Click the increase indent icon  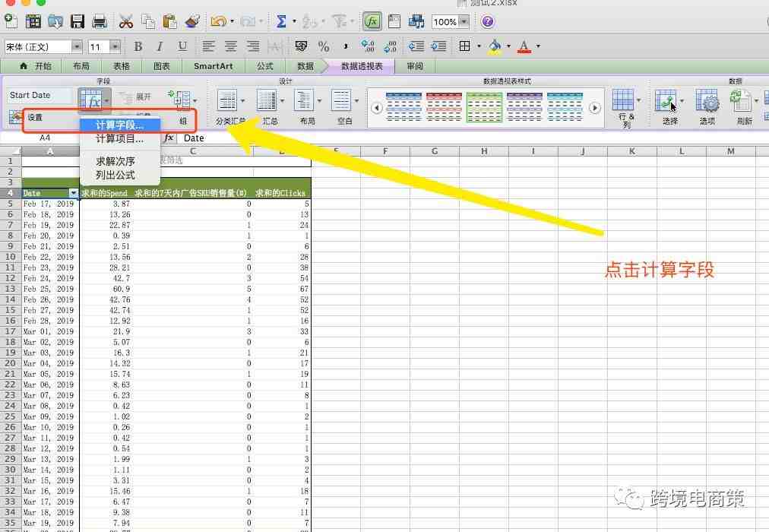click(438, 46)
